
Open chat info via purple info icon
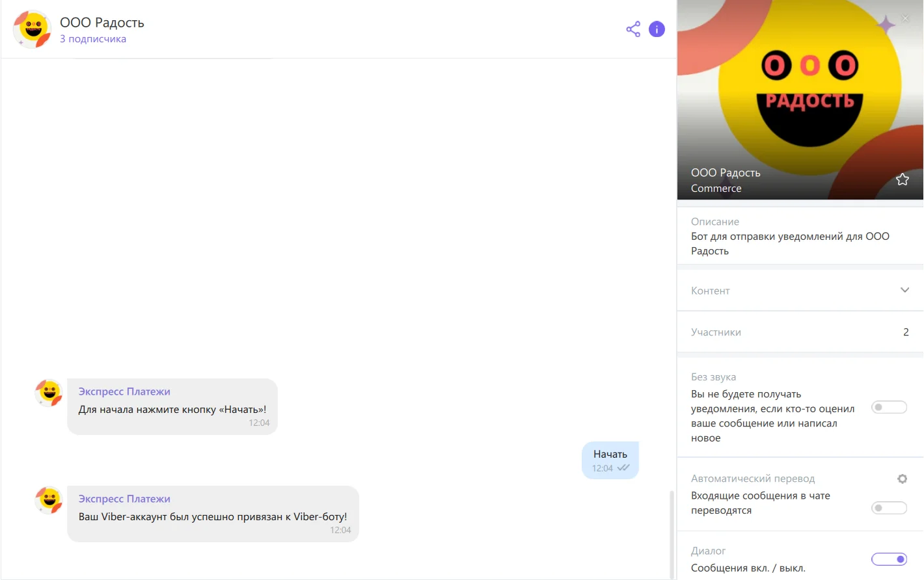tap(657, 29)
